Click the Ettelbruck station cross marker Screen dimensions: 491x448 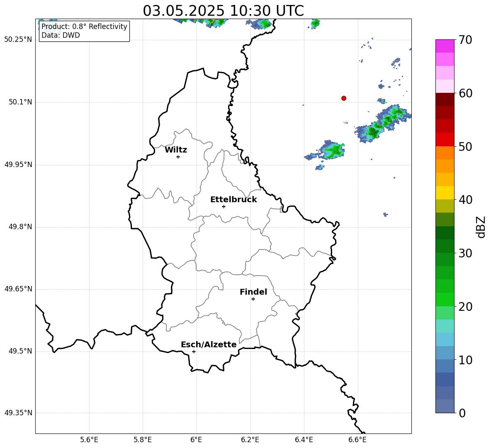pyautogui.click(x=224, y=206)
